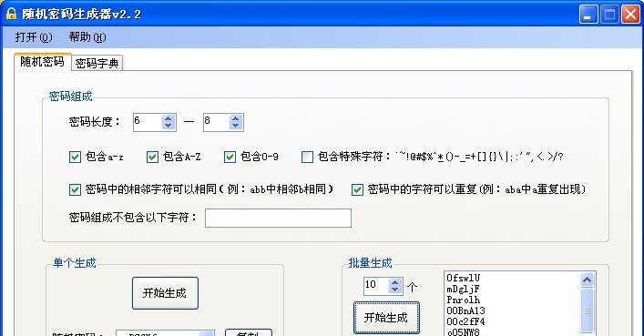Select the password OfswlU in the list

(x=464, y=278)
